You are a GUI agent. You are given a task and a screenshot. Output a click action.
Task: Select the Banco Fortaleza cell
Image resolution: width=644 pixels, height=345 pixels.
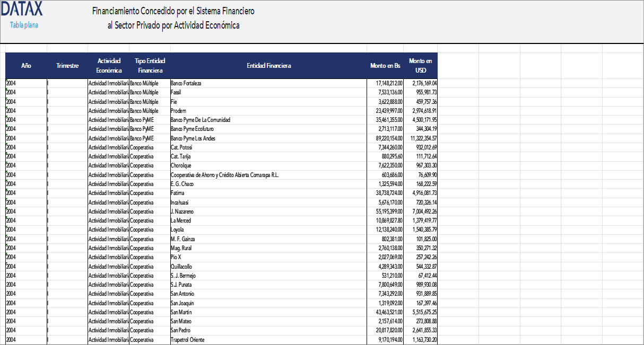[186, 83]
